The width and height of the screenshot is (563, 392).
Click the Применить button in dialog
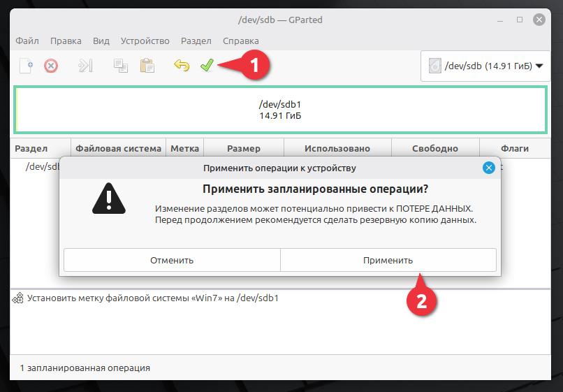tap(388, 260)
